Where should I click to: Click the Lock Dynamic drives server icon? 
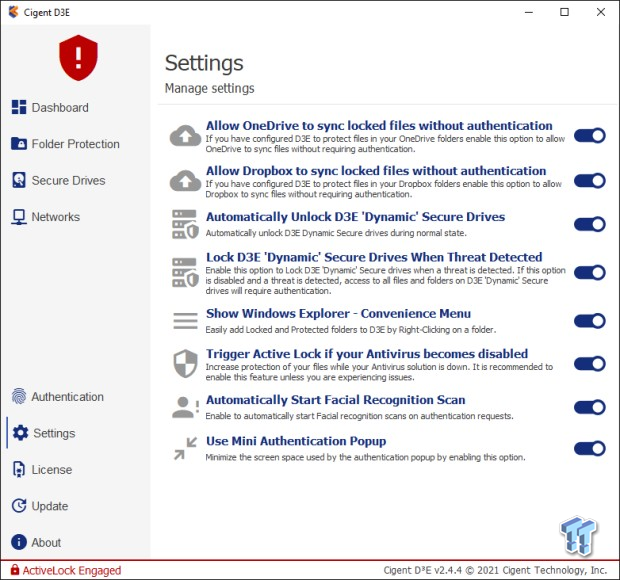coord(185,272)
